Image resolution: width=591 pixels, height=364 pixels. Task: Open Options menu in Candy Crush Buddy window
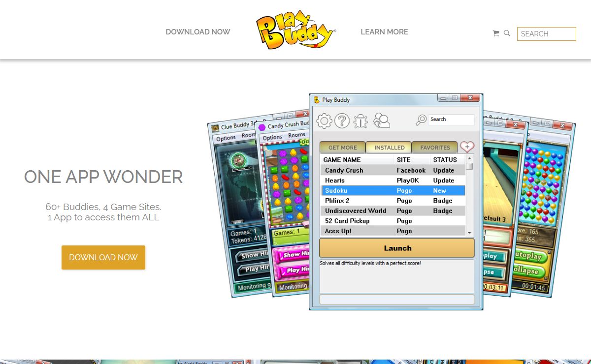[272, 137]
